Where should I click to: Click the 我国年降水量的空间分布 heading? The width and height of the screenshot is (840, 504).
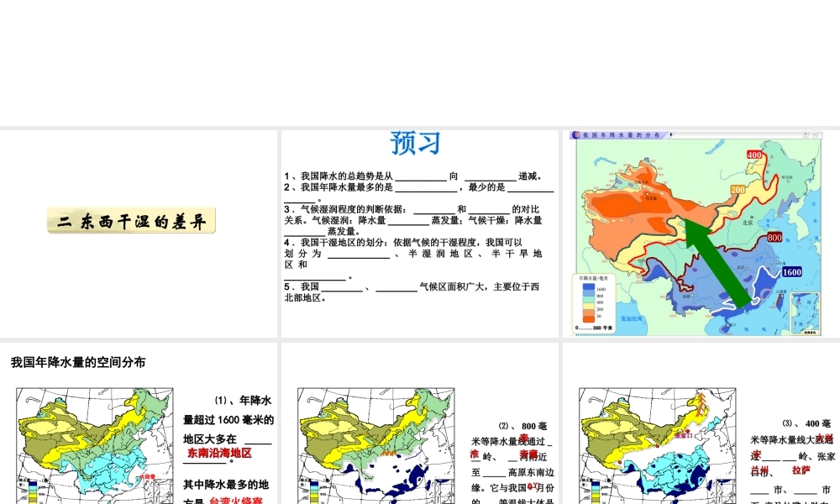pyautogui.click(x=78, y=363)
